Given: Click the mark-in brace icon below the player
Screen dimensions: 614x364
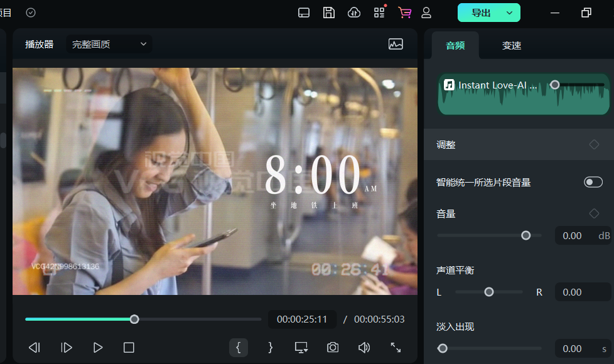Looking at the screenshot, I should pyautogui.click(x=239, y=347).
